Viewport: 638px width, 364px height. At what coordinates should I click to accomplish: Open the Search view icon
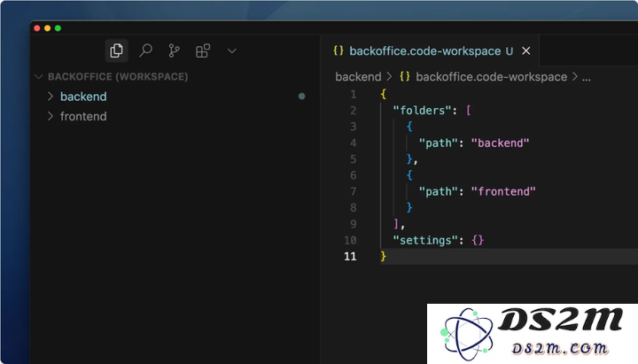click(145, 50)
